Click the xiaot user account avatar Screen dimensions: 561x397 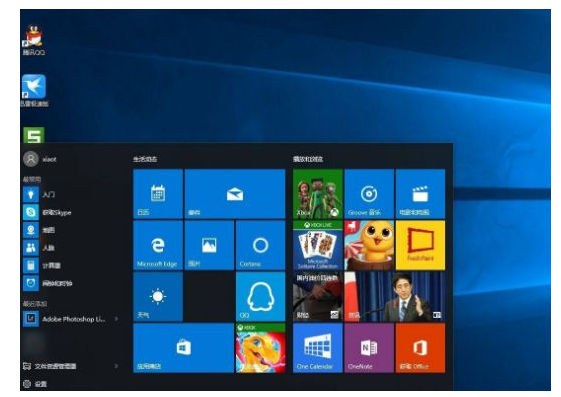pyautogui.click(x=31, y=159)
